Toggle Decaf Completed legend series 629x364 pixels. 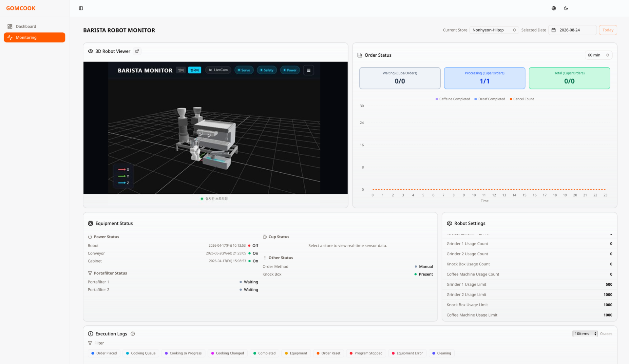coord(490,99)
